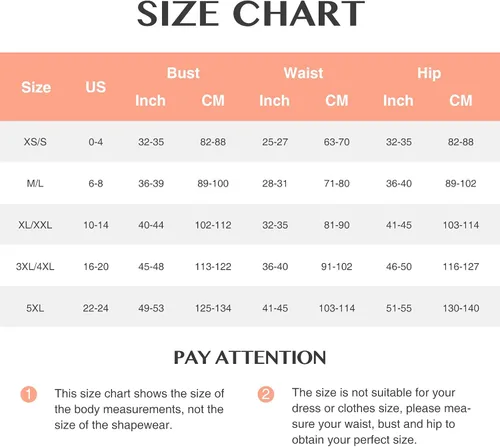Select the M/L size row label
Screen dimensions: 500x447
35,183
